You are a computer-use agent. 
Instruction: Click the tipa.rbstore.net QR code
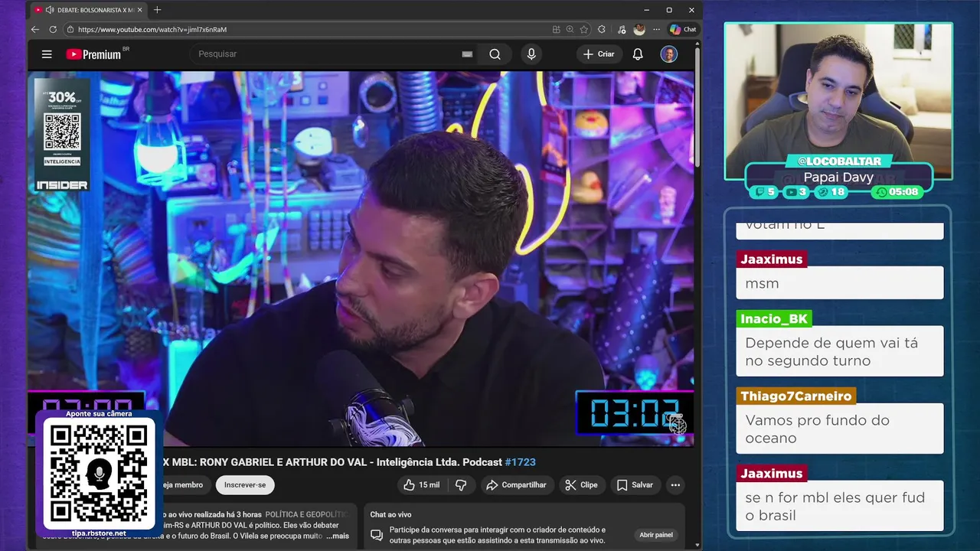[99, 474]
